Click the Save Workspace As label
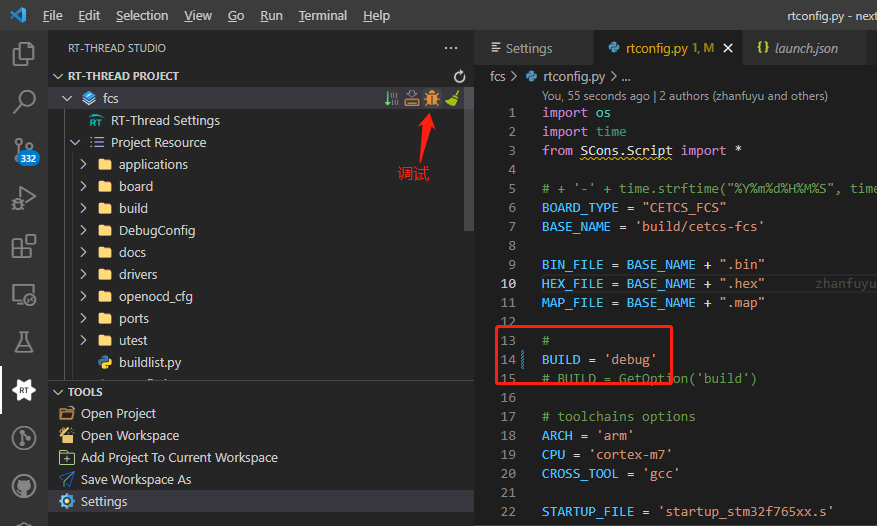The height and width of the screenshot is (526, 877). (x=136, y=480)
